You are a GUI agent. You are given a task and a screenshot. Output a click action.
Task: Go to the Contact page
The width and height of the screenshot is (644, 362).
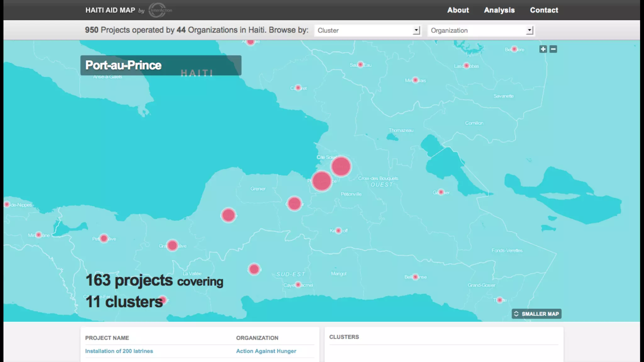click(544, 10)
